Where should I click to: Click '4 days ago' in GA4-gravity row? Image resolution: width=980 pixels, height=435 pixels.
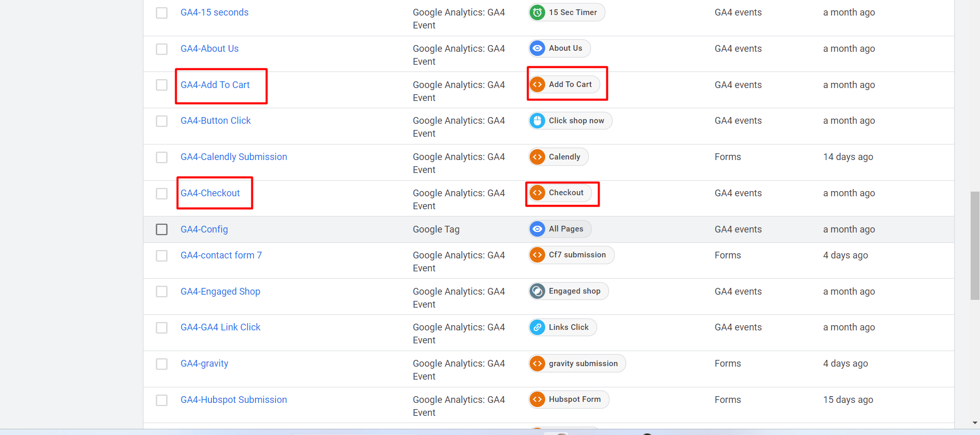[845, 364]
